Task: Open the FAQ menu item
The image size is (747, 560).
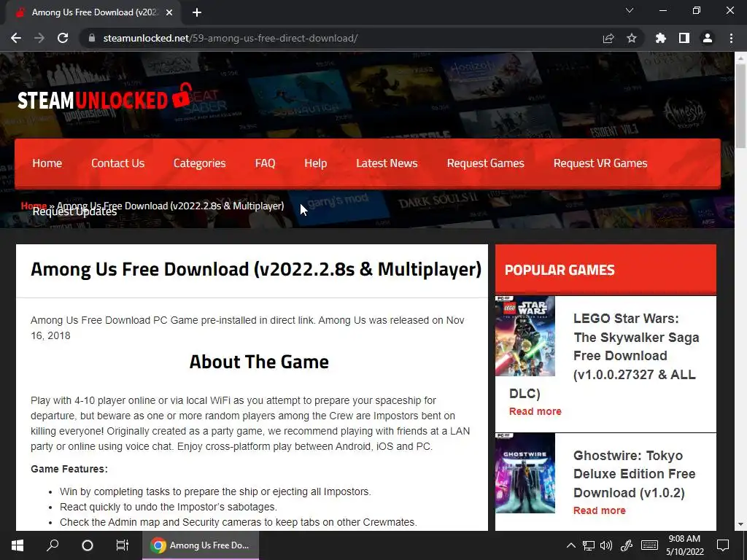Action: (265, 163)
